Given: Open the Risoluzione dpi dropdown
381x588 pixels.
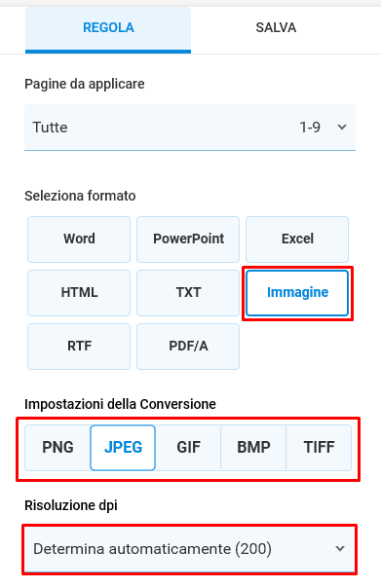Looking at the screenshot, I should (190, 549).
